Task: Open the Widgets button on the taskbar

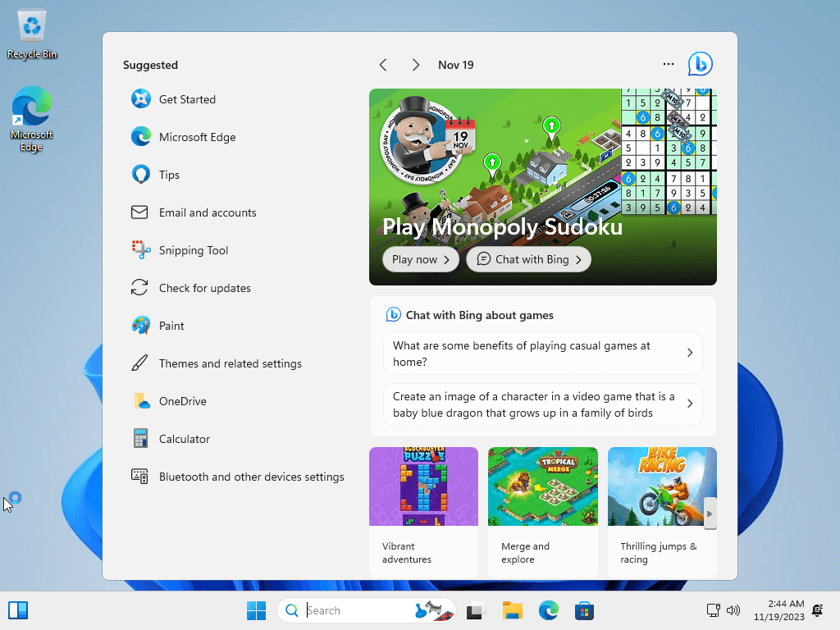Action: (18, 610)
